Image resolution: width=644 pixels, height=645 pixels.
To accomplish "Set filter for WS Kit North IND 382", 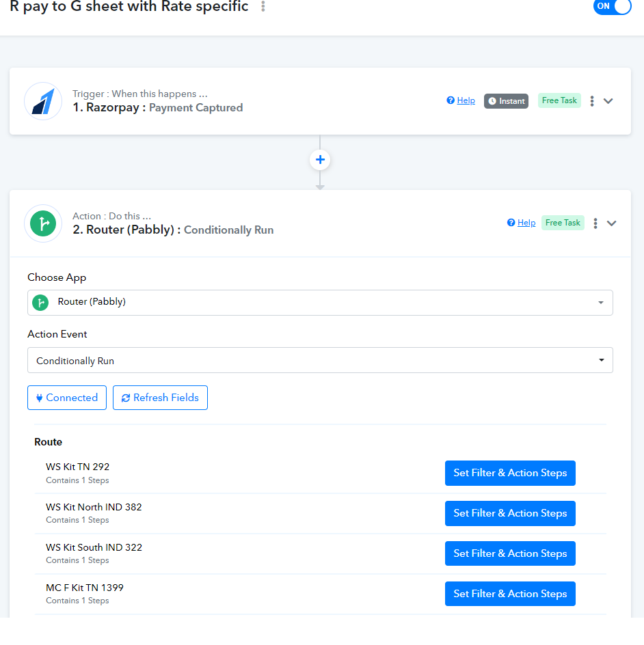I will pos(510,513).
